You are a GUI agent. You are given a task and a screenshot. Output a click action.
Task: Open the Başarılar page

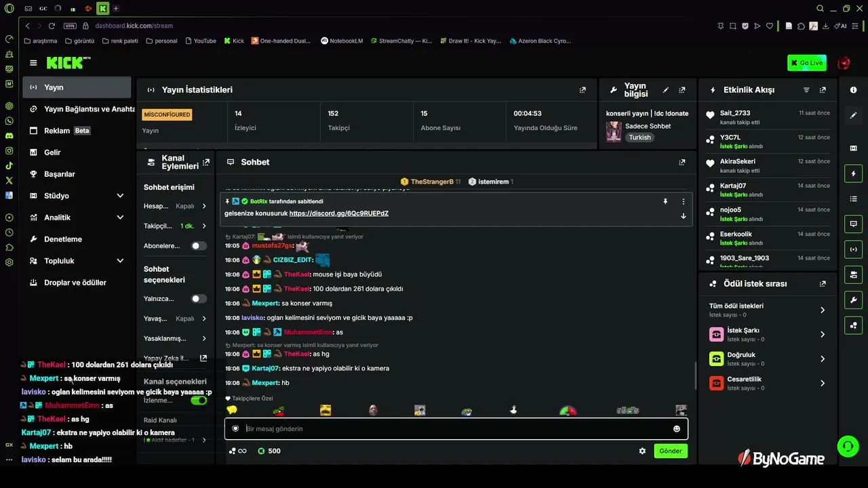click(x=77, y=174)
